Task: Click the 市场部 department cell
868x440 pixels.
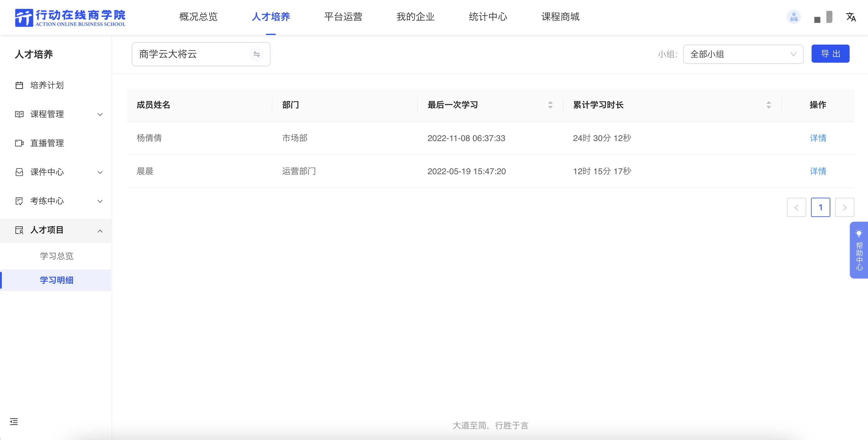Action: click(x=294, y=138)
